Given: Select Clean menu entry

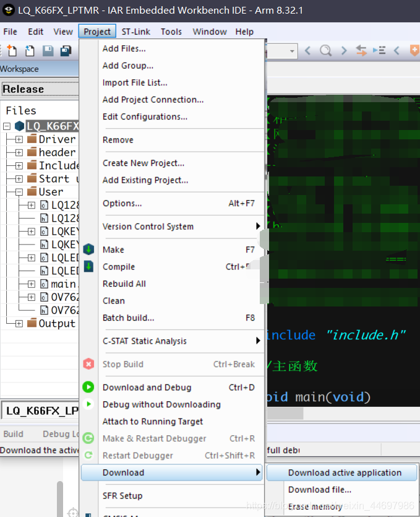Looking at the screenshot, I should (x=173, y=301).
